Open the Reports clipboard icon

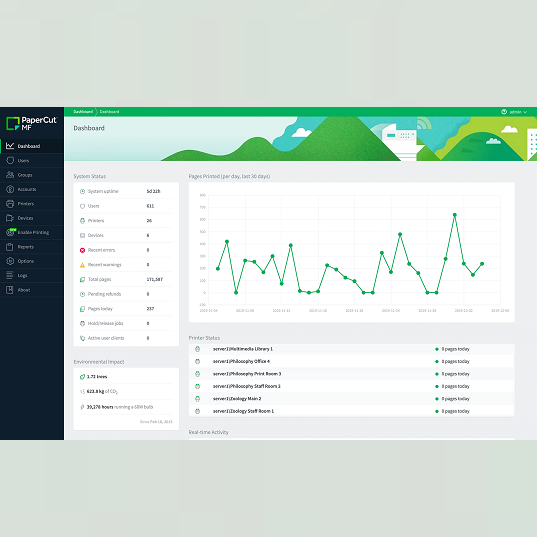[x=10, y=247]
